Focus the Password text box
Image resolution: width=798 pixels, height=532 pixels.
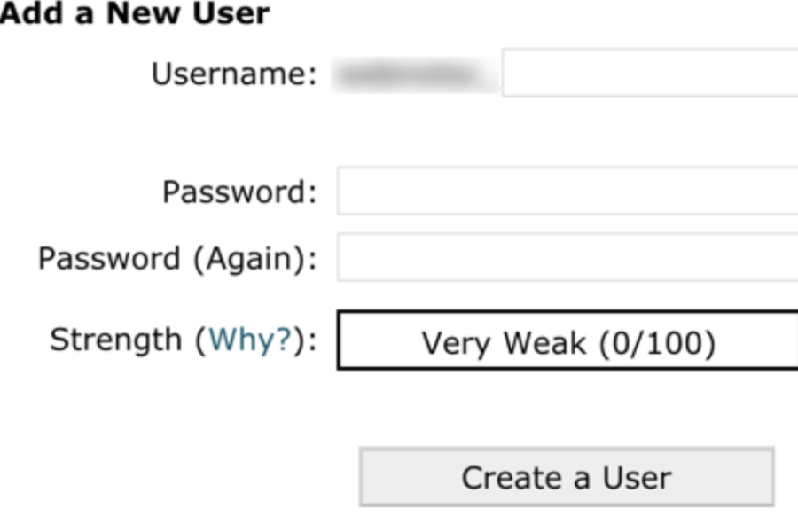coord(567,191)
